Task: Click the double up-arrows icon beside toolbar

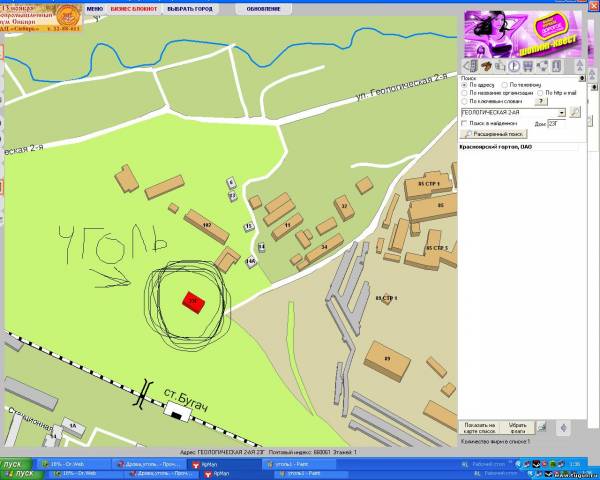Action: (580, 65)
